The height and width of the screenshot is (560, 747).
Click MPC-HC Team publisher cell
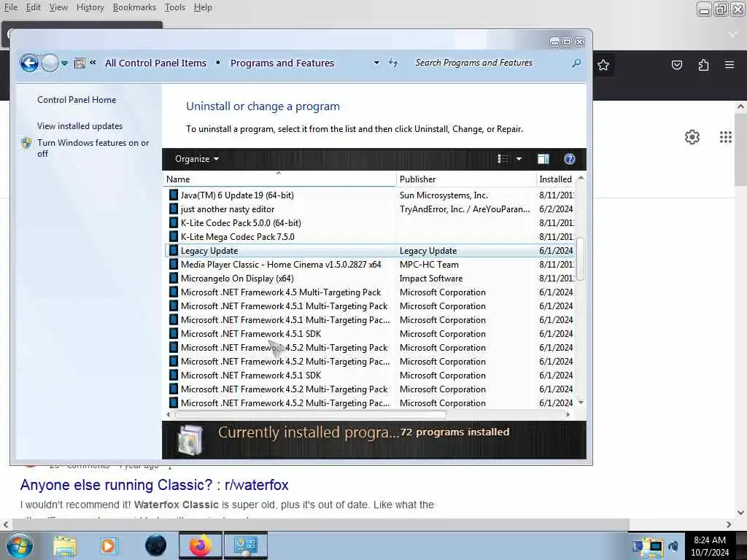(x=429, y=264)
